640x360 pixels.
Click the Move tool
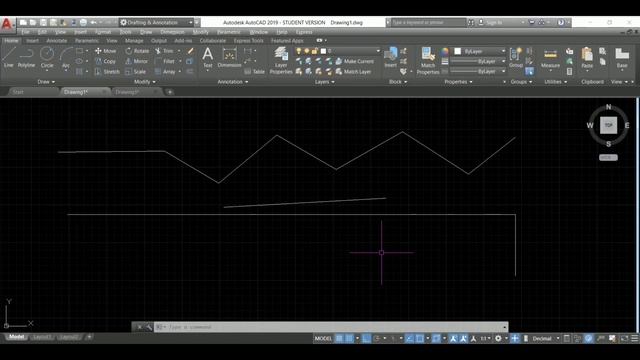tap(106, 51)
